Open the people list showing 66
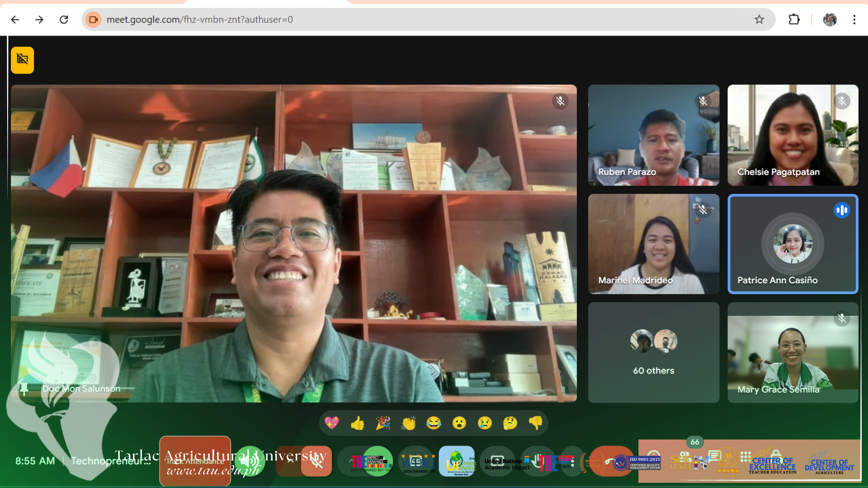Screen dimensions: 868x488 pyautogui.click(x=685, y=456)
